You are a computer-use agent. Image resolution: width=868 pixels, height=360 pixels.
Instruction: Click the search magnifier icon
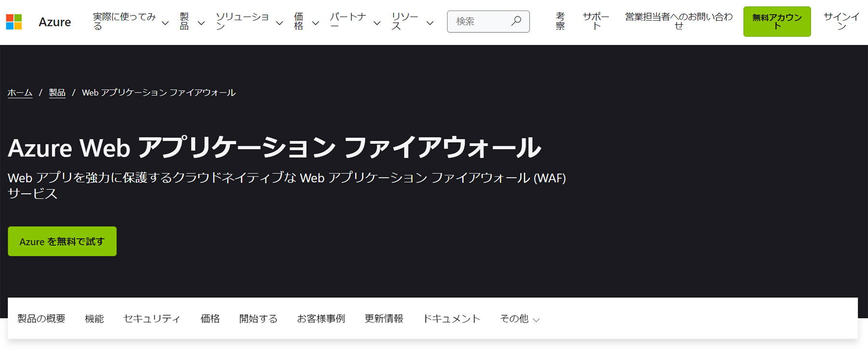pos(516,21)
